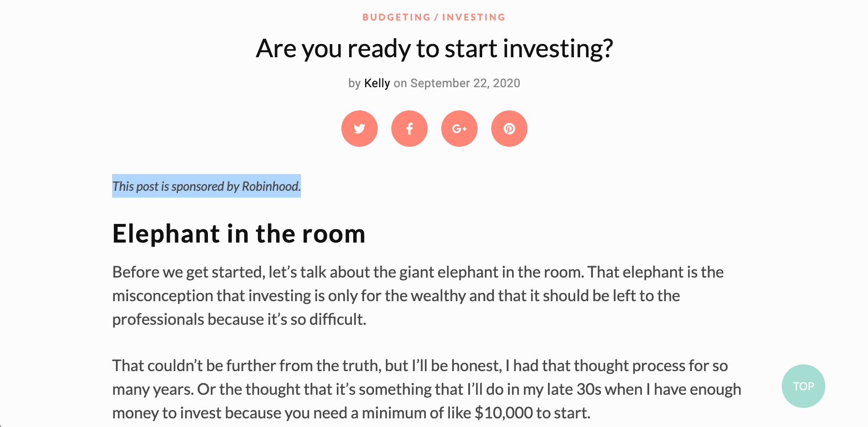
Task: Share the article on Twitter
Action: 359,129
